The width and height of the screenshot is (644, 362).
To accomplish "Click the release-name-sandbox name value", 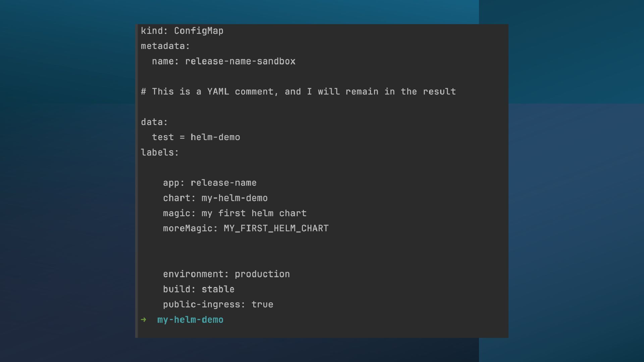I will click(x=240, y=61).
